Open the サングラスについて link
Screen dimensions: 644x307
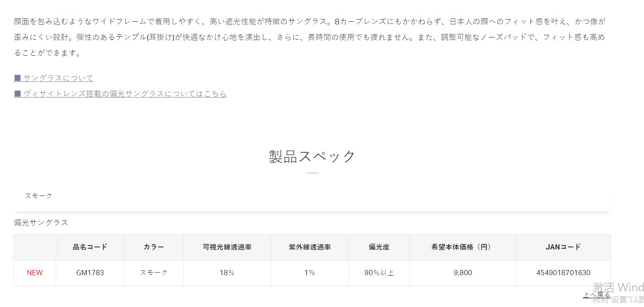(58, 78)
